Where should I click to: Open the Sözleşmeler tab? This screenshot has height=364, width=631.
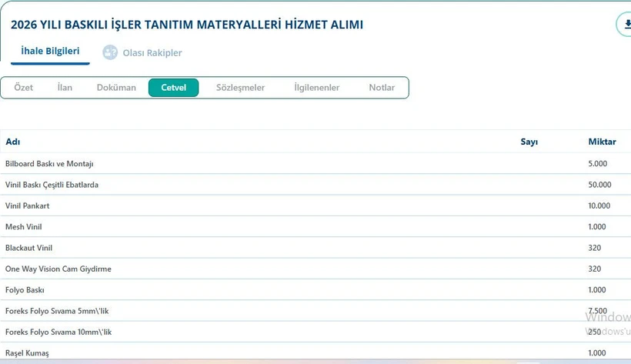tap(240, 88)
